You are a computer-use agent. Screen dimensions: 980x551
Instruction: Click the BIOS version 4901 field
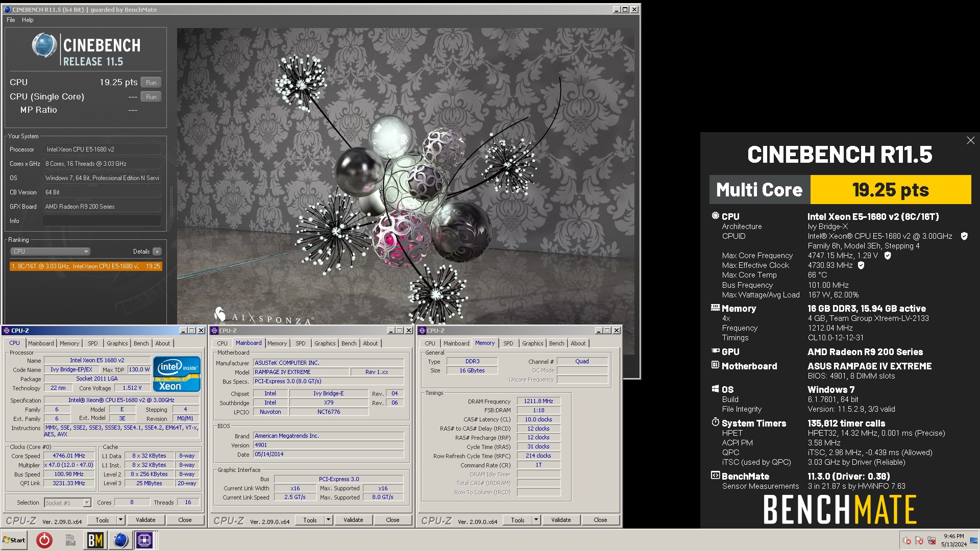coord(329,445)
